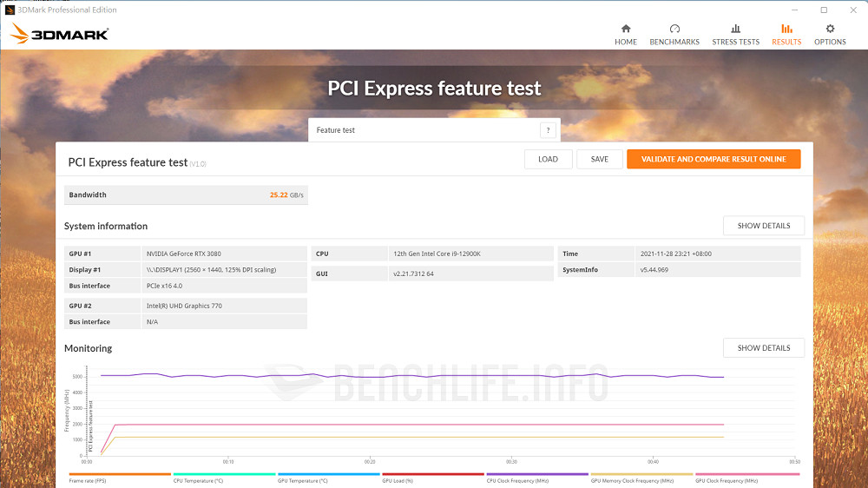Click the Save button
Image resolution: width=868 pixels, height=488 pixels.
click(599, 159)
